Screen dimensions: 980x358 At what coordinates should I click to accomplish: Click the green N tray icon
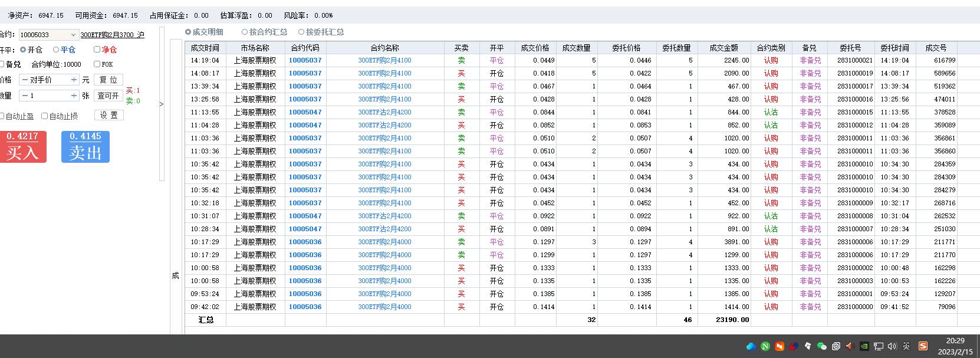click(x=765, y=346)
